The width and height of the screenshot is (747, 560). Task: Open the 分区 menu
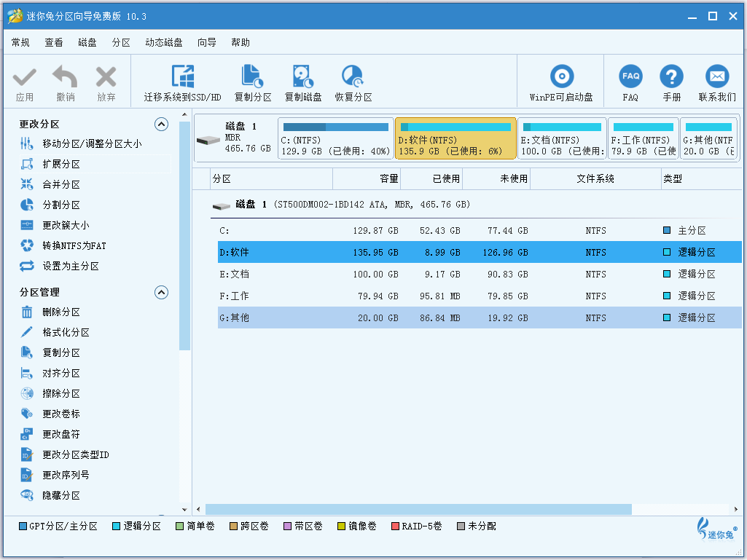[x=121, y=42]
